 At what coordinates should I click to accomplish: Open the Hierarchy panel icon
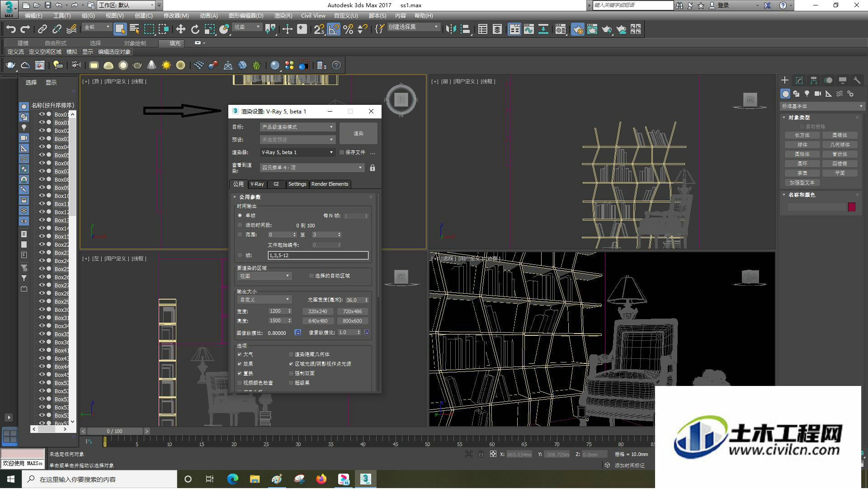[x=814, y=80]
